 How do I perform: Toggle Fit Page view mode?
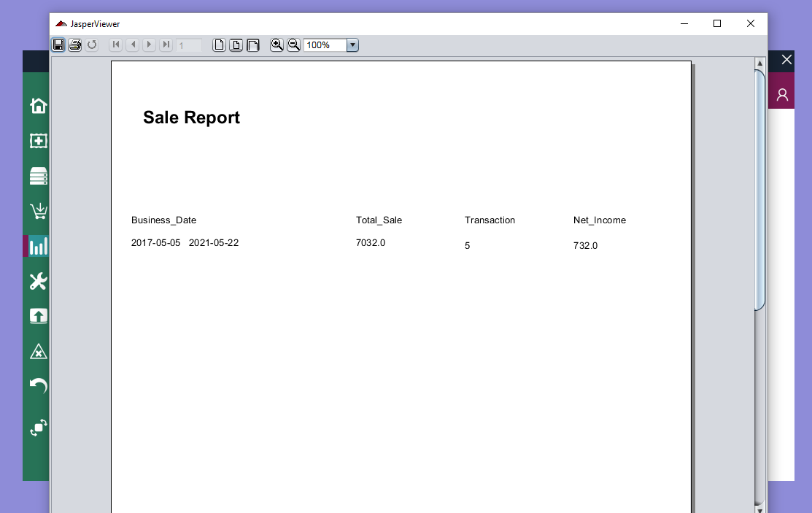236,45
